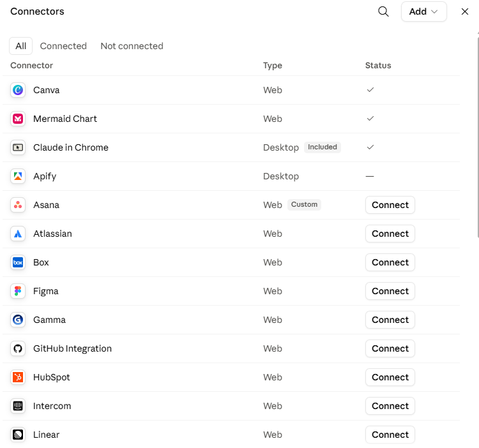Click the Asana connector name
This screenshot has width=479, height=448.
(x=46, y=205)
